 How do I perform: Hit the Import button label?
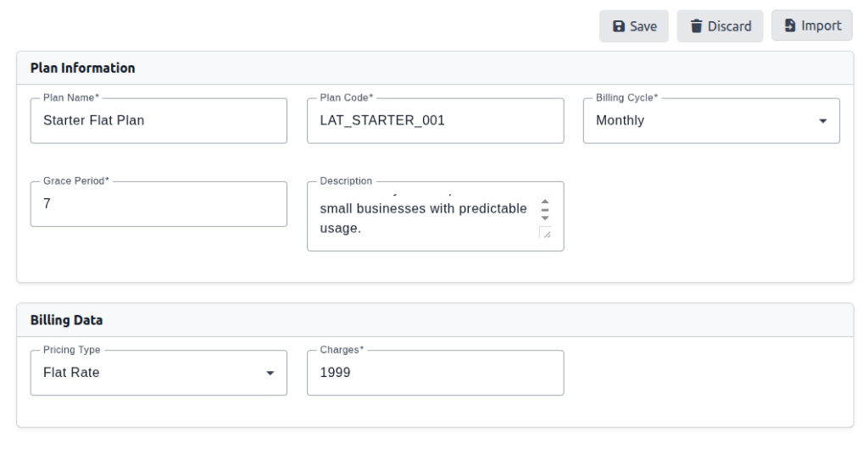click(x=821, y=25)
